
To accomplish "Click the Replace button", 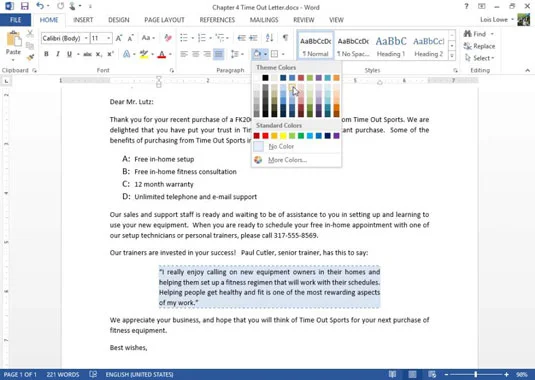I will point(479,46).
